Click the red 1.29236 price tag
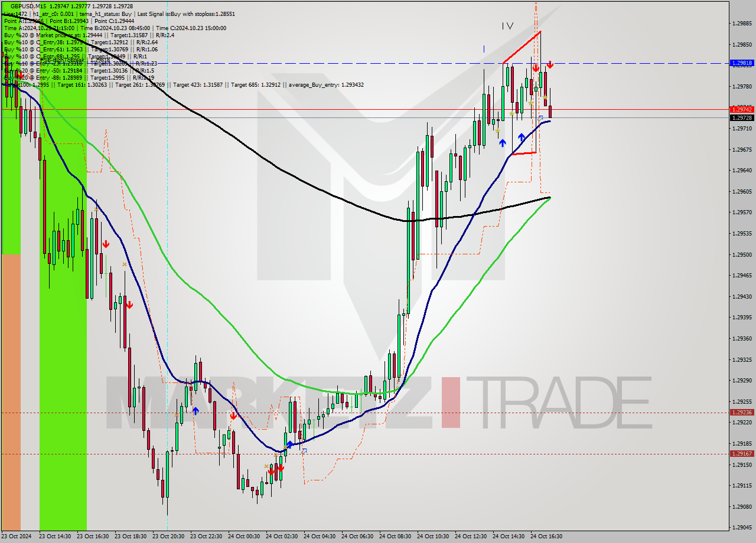Image resolution: width=756 pixels, height=543 pixels. pos(742,413)
